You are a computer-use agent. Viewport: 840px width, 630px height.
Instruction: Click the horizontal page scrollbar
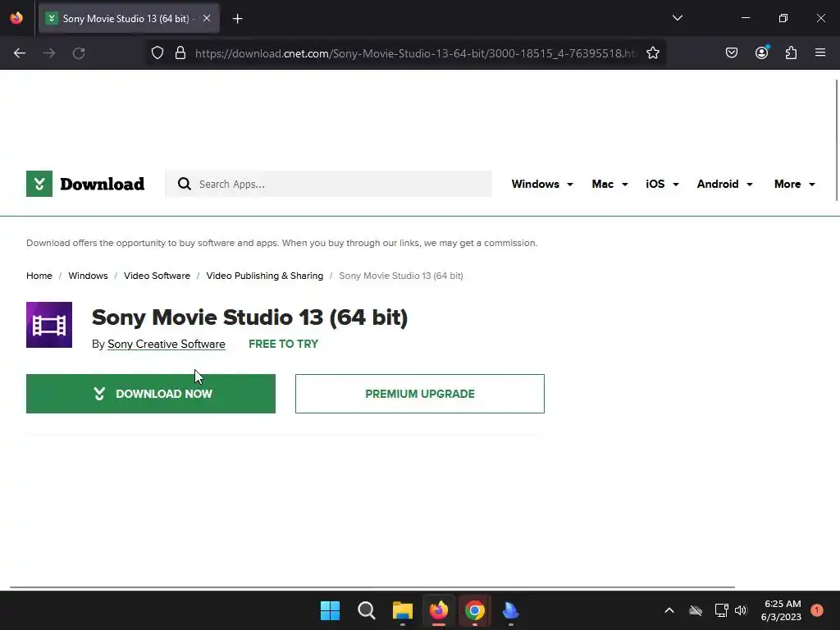372,587
